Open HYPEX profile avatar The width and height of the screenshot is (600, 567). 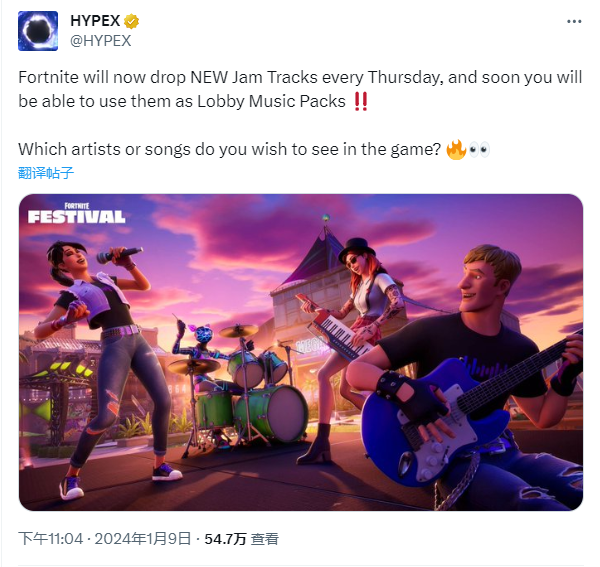coord(38,31)
